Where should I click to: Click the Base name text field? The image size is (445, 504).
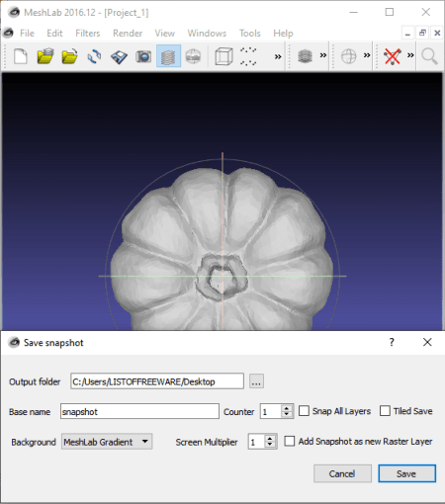139,411
